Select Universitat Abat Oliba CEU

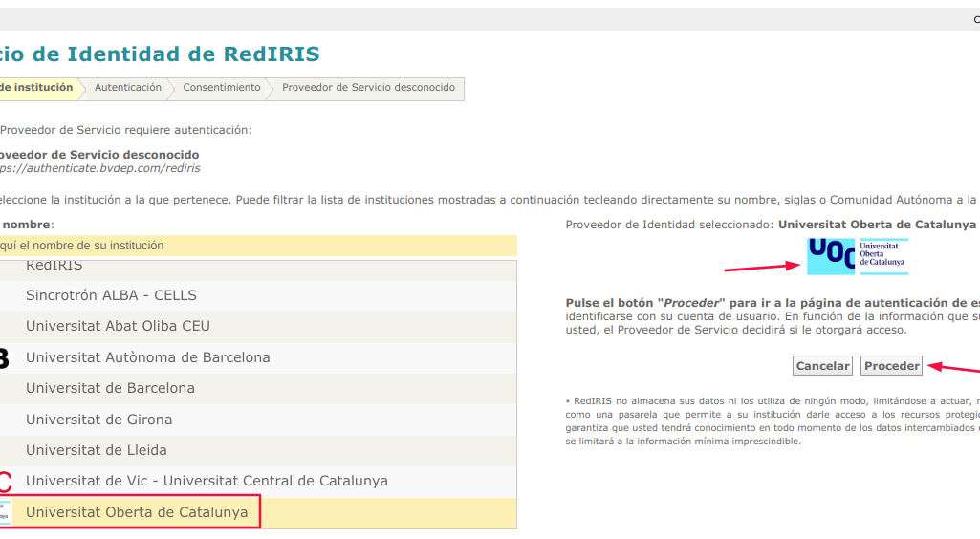[258, 326]
